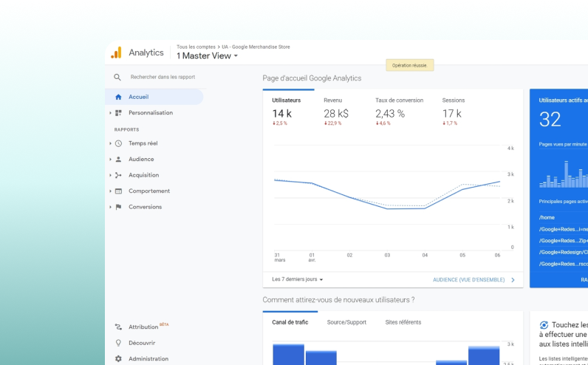
Task: Click Tous les comptes breadcrumb
Action: point(196,47)
